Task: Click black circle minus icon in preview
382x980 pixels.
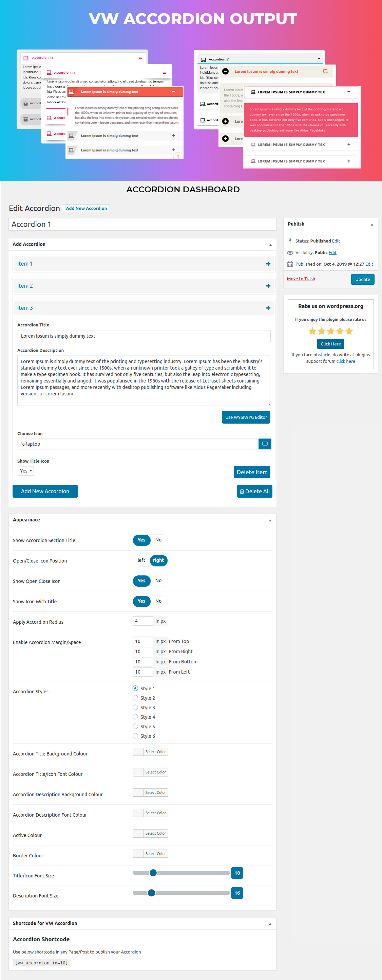Action: [x=225, y=71]
